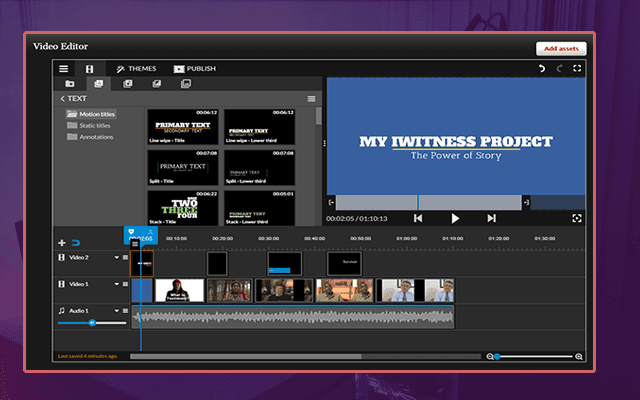The width and height of the screenshot is (640, 400).
Task: Pick the Line wipe - Lower third thumbnail
Action: pyautogui.click(x=259, y=127)
